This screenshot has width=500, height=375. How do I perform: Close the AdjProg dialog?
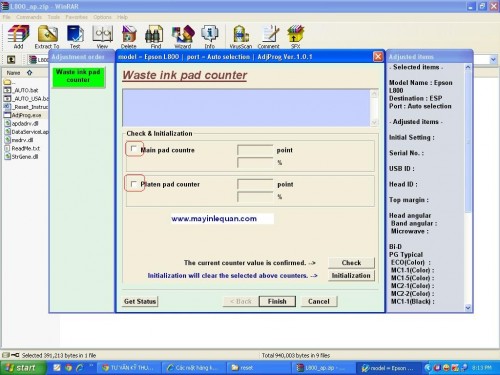pos(378,57)
